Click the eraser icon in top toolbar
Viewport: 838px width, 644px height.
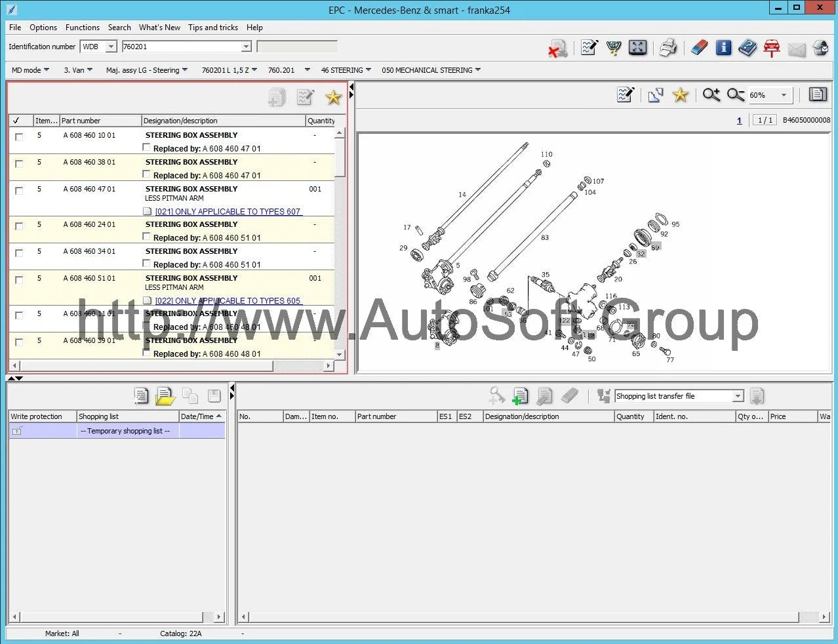click(699, 48)
